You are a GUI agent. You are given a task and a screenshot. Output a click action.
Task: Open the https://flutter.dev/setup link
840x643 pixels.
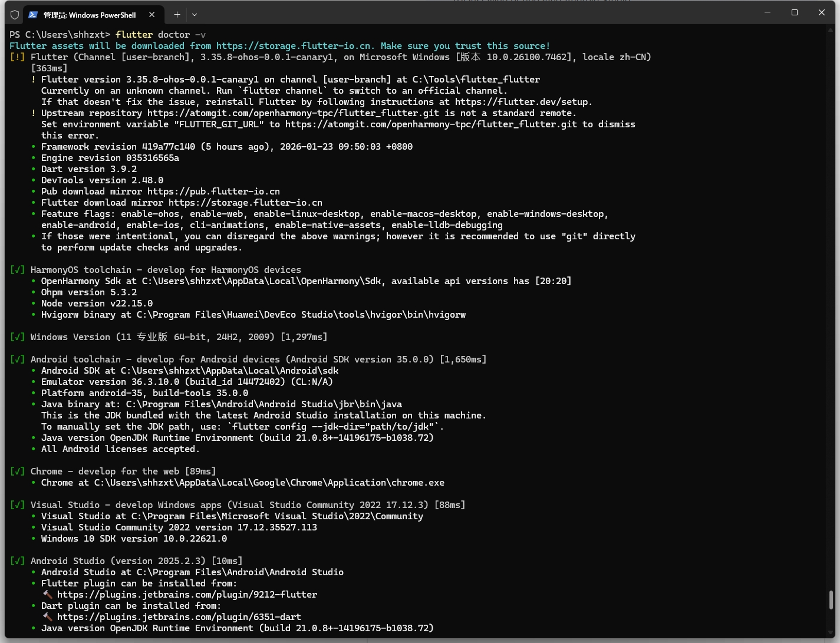coord(523,102)
